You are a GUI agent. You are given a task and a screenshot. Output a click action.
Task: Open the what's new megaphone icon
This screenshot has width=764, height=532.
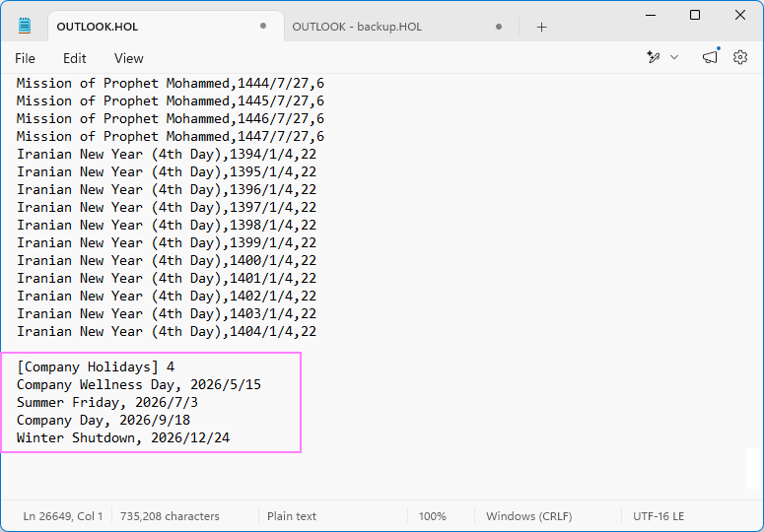tap(710, 57)
